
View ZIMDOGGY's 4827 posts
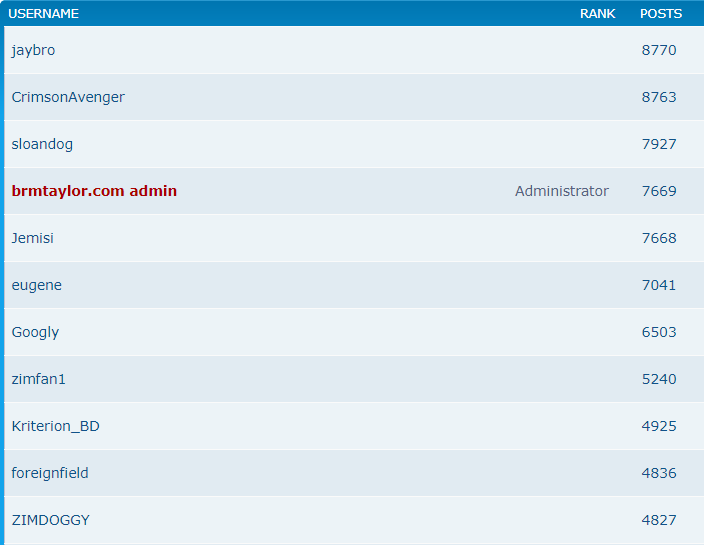pos(659,520)
